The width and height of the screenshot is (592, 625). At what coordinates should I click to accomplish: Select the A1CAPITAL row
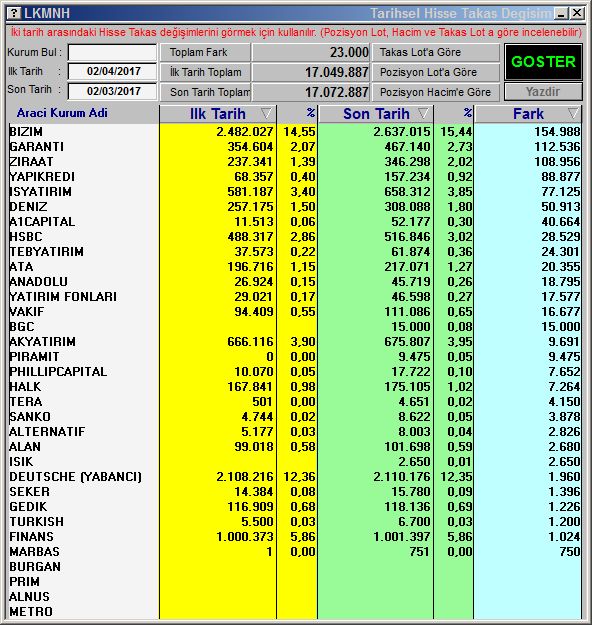(295, 222)
